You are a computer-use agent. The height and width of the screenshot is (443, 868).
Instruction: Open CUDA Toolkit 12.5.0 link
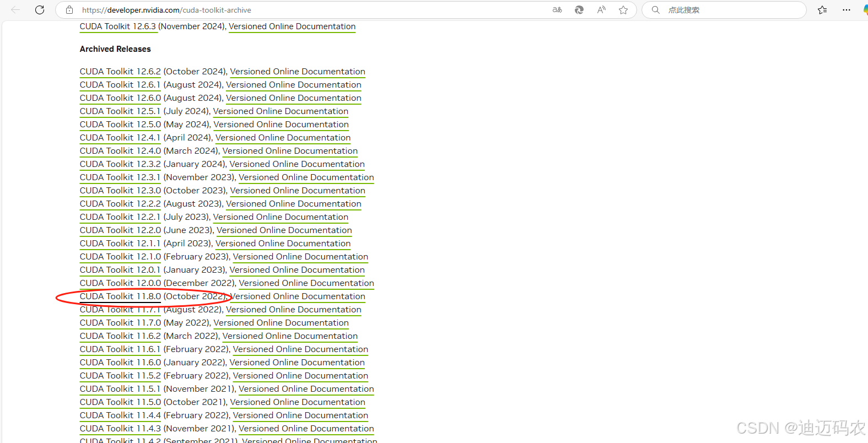click(x=120, y=125)
